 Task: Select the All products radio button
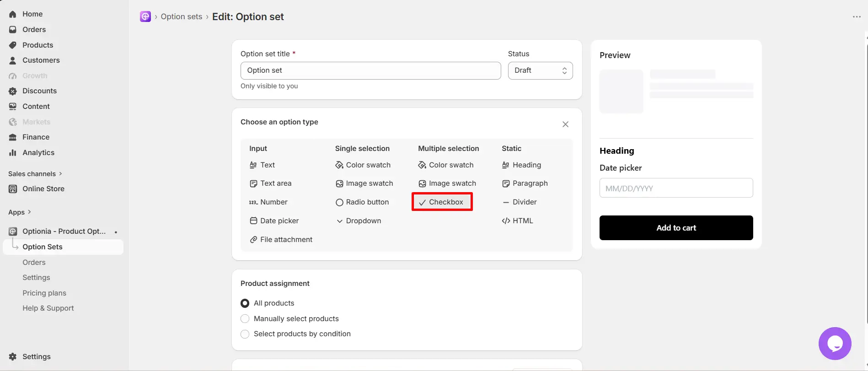pyautogui.click(x=245, y=303)
